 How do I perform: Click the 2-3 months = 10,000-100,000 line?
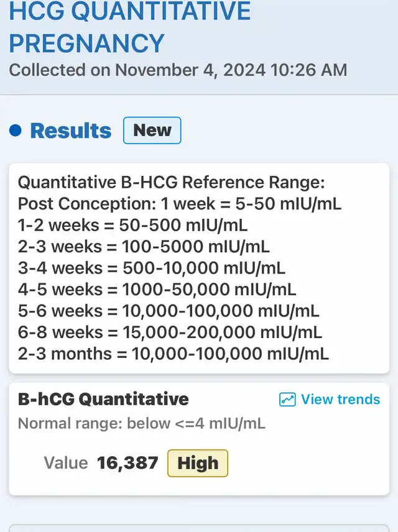click(x=173, y=354)
